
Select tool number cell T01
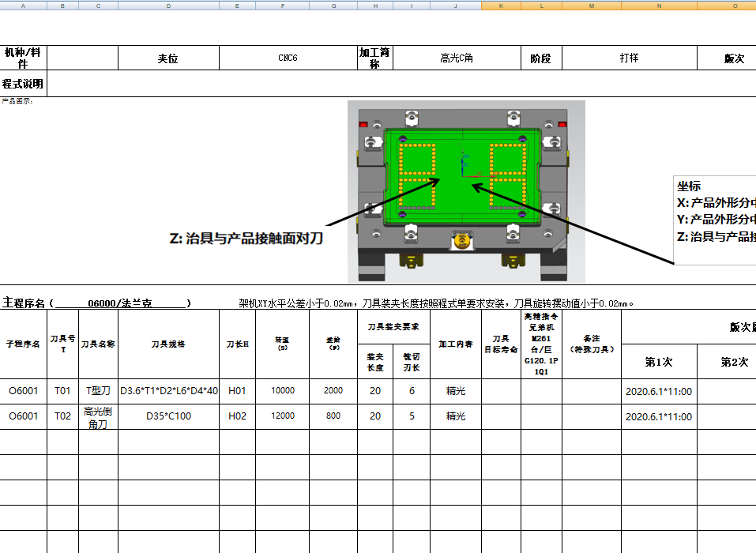coord(62,390)
